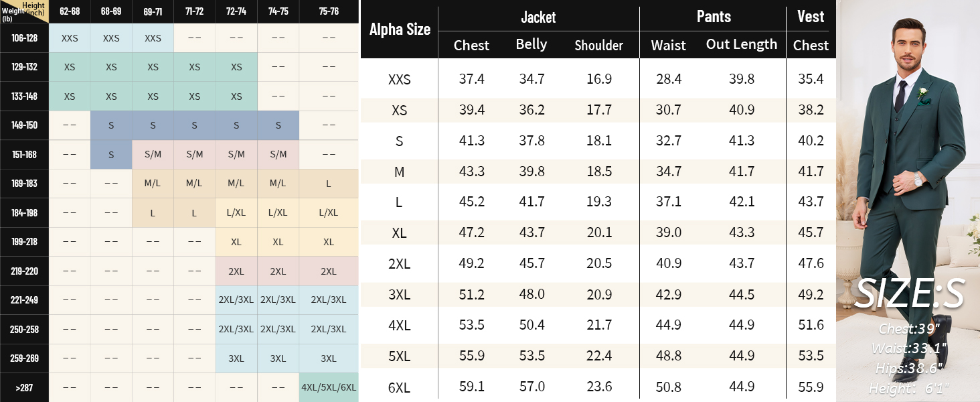
Task: Click the Jacket header in measurement table
Action: (538, 17)
